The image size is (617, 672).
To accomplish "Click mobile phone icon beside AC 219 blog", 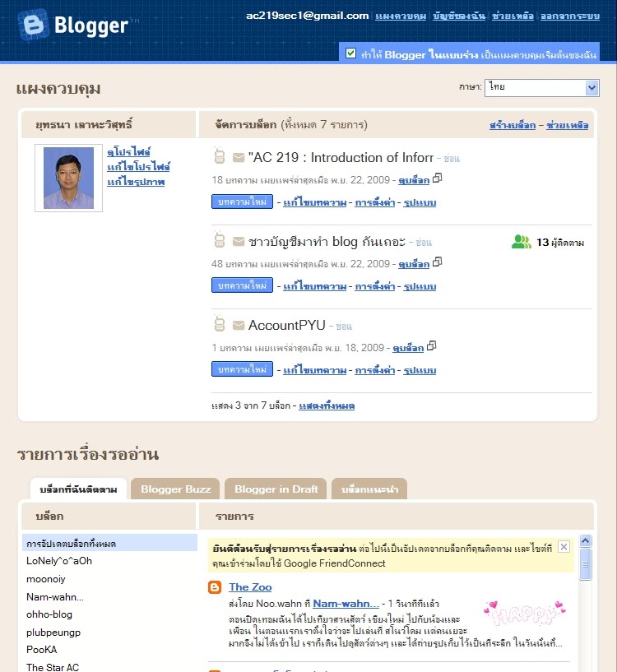I will pyautogui.click(x=219, y=155).
